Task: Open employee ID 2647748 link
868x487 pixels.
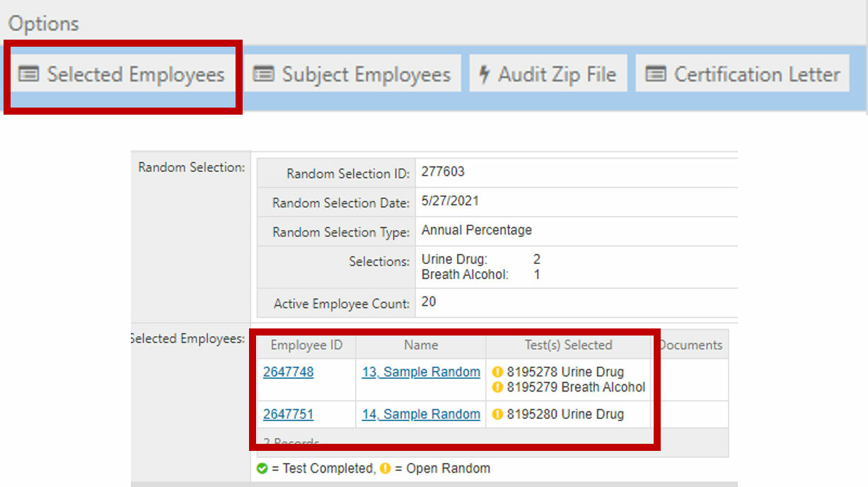Action: point(288,372)
